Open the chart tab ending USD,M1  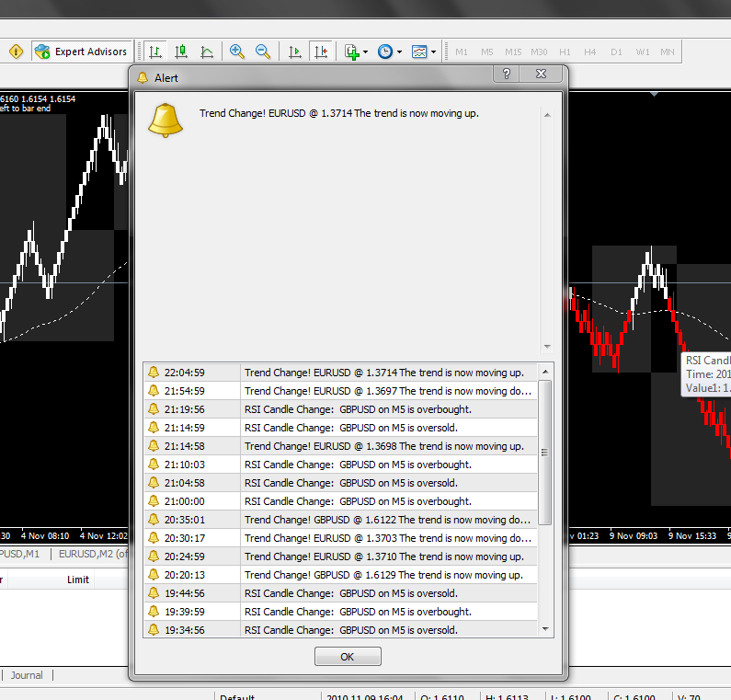click(19, 554)
